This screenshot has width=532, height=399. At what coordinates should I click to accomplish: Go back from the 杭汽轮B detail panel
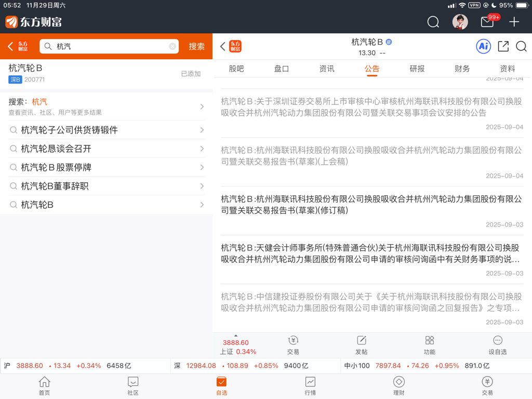coord(222,46)
